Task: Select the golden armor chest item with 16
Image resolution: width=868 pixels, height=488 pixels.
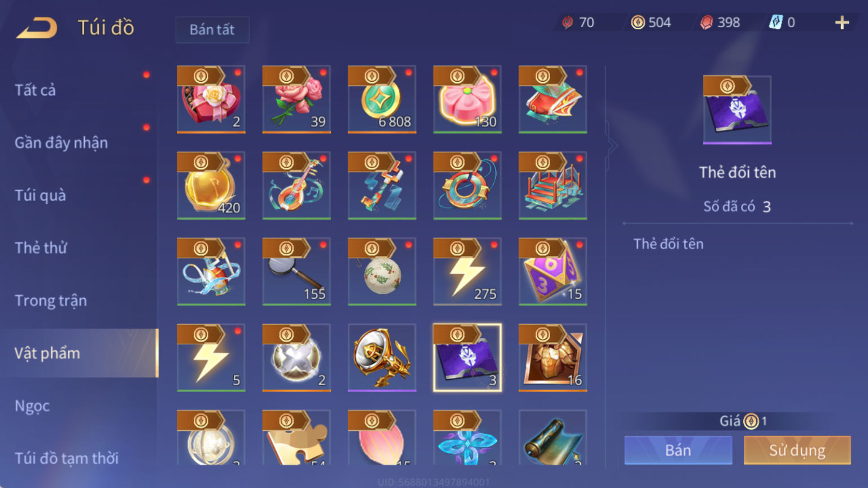Action: pyautogui.click(x=553, y=358)
